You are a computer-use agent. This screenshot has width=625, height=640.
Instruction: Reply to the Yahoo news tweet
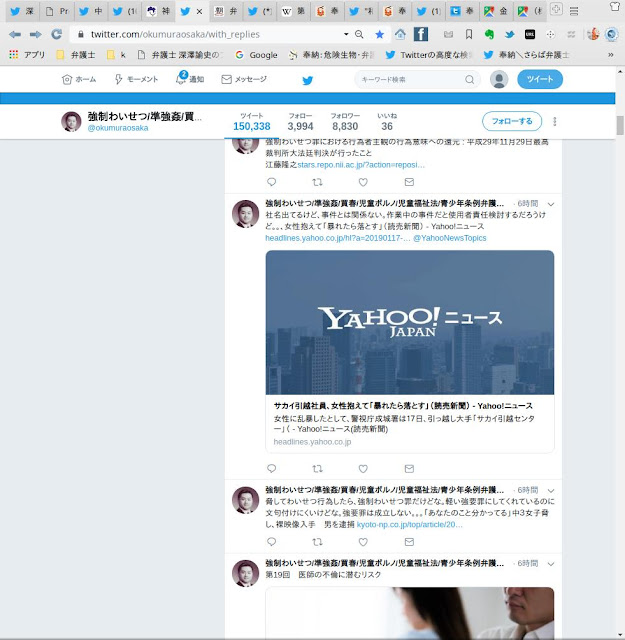click(271, 468)
